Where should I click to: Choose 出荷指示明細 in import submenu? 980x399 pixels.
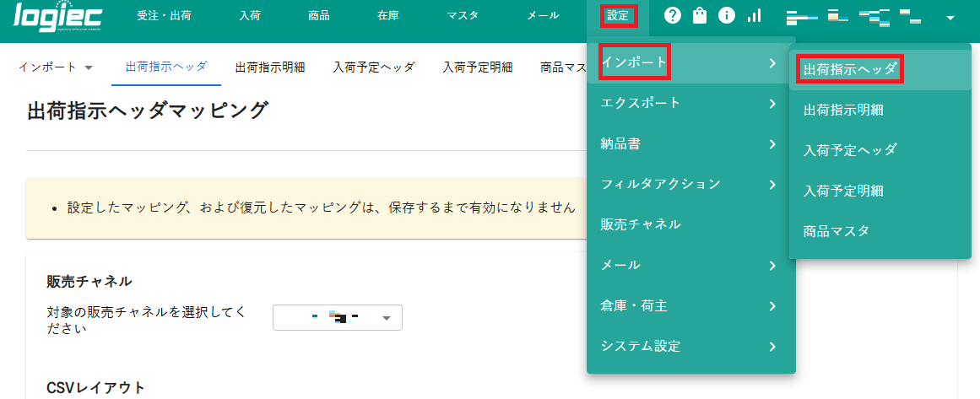(x=880, y=110)
